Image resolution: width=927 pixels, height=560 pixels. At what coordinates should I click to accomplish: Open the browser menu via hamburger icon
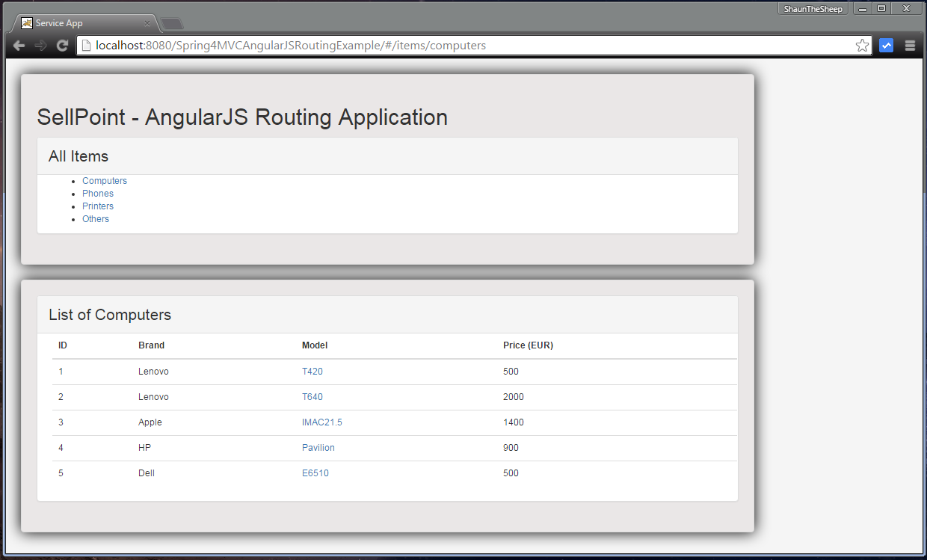(910, 45)
